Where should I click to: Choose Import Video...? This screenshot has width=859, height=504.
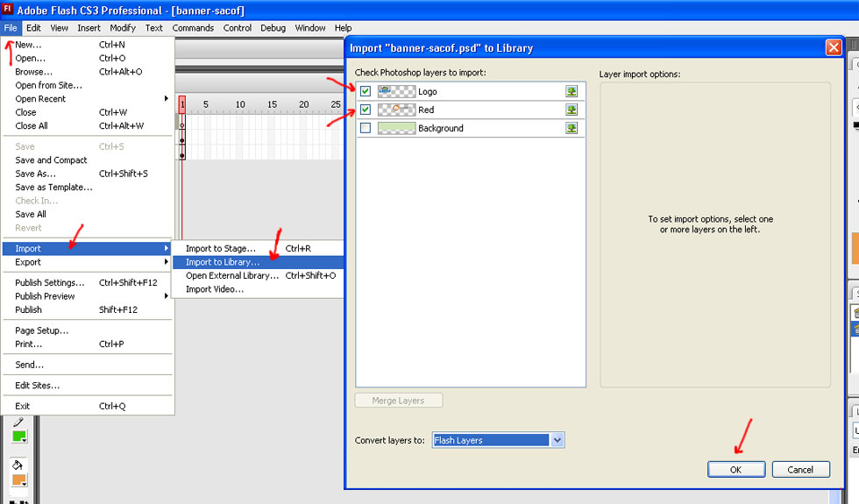click(258, 289)
